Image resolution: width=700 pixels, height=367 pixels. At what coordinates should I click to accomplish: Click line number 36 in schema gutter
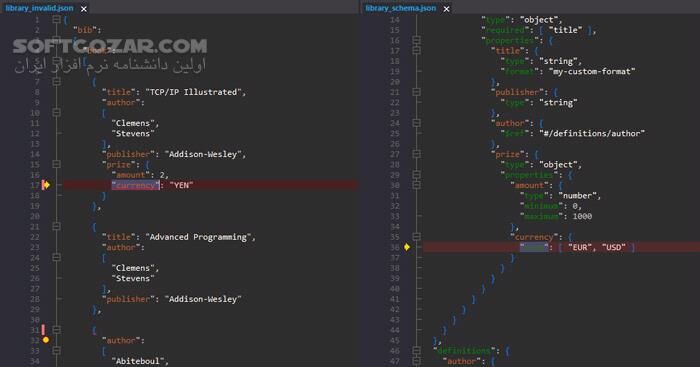[395, 247]
